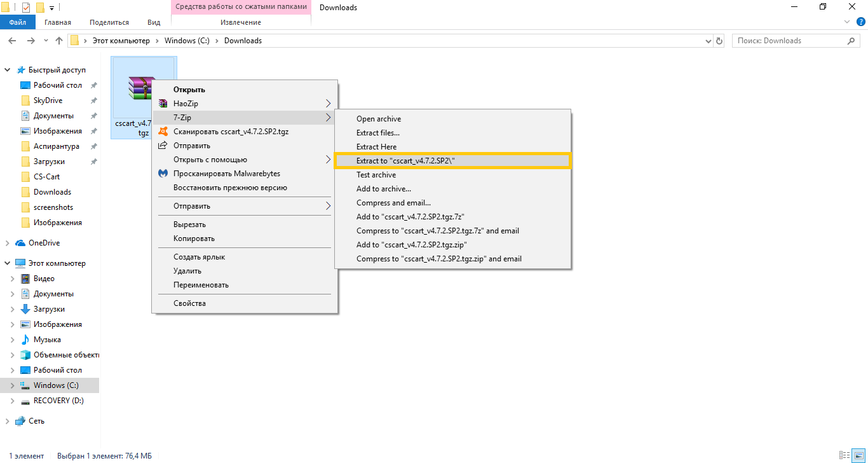Expand the Сеть tree node
This screenshot has height=463, width=868.
(7, 421)
